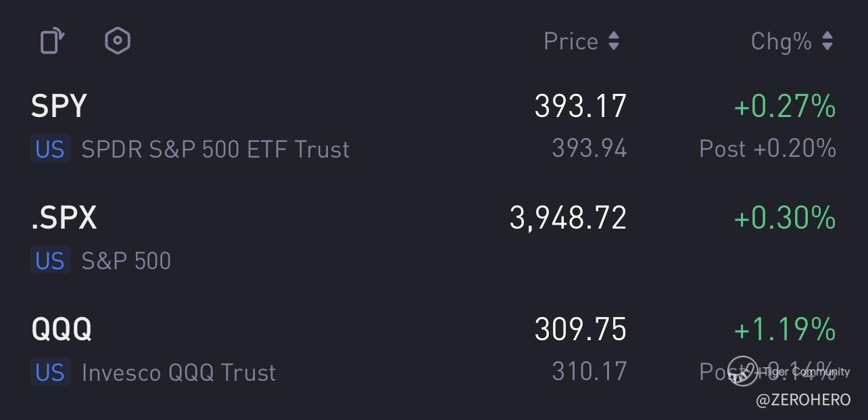Viewport: 868px width, 420px height.
Task: Tap the US badge beside SPDR
Action: (50, 149)
